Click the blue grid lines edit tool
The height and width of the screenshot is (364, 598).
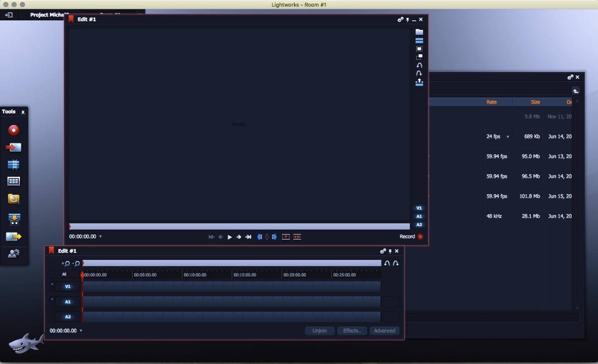[14, 164]
